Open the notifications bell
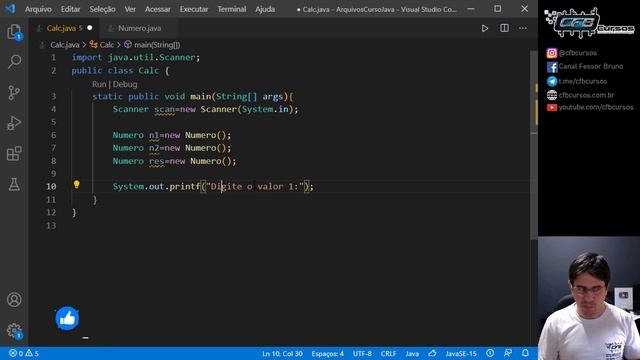 pyautogui.click(x=525, y=353)
